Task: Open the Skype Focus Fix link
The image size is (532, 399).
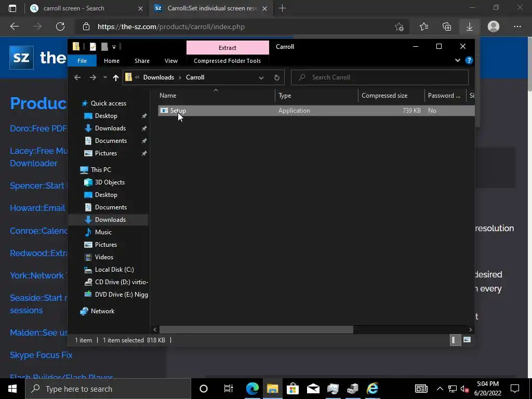Action: [x=41, y=355]
